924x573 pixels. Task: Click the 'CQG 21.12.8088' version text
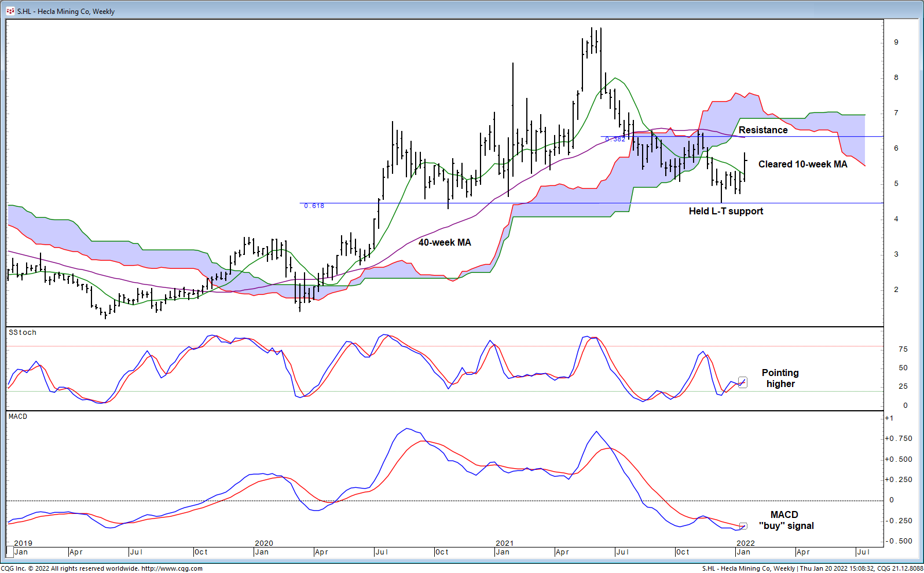[900, 568]
